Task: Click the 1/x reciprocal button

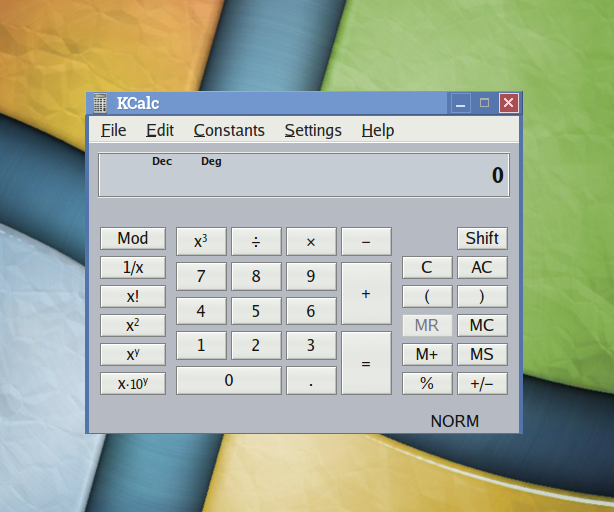Action: click(133, 267)
